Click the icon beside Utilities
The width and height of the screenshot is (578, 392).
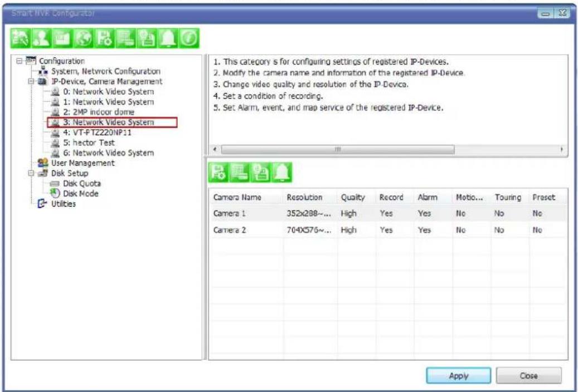pos(43,204)
